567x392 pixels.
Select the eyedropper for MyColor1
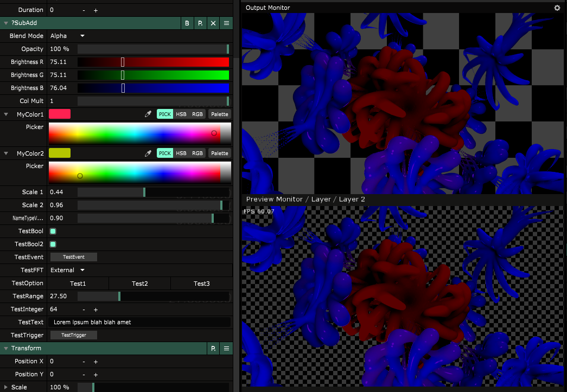pyautogui.click(x=148, y=114)
